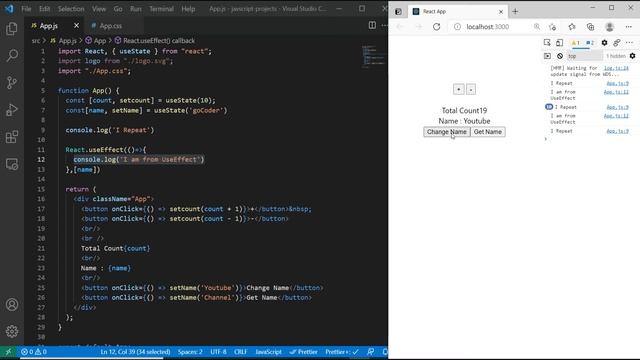
Task: Open the browser profile menu
Action: (610, 27)
